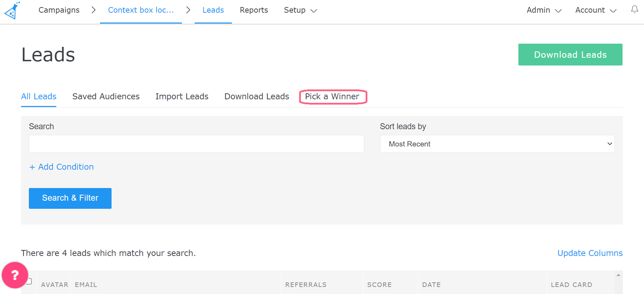Click the scroll-up arrow above Lead Card

[x=618, y=275]
